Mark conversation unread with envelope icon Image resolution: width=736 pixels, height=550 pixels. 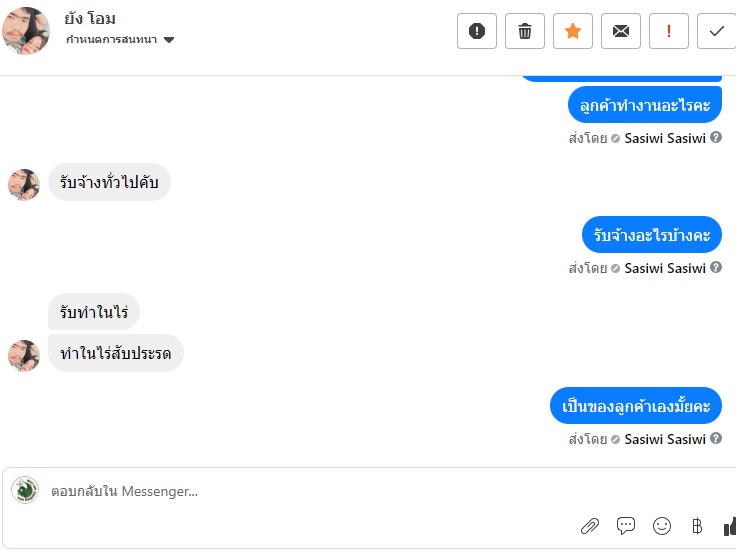pos(621,31)
